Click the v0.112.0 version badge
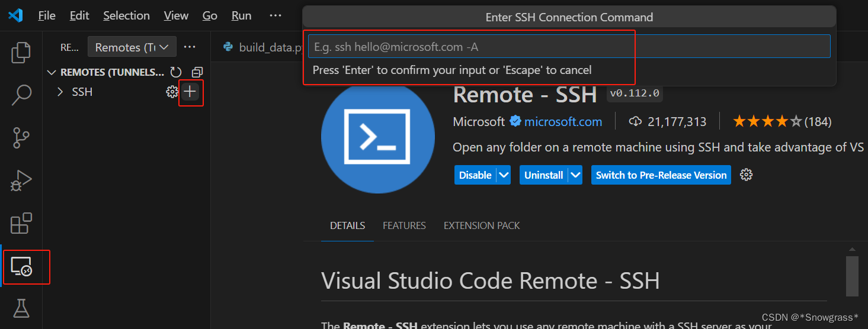This screenshot has width=868, height=329. tap(635, 93)
